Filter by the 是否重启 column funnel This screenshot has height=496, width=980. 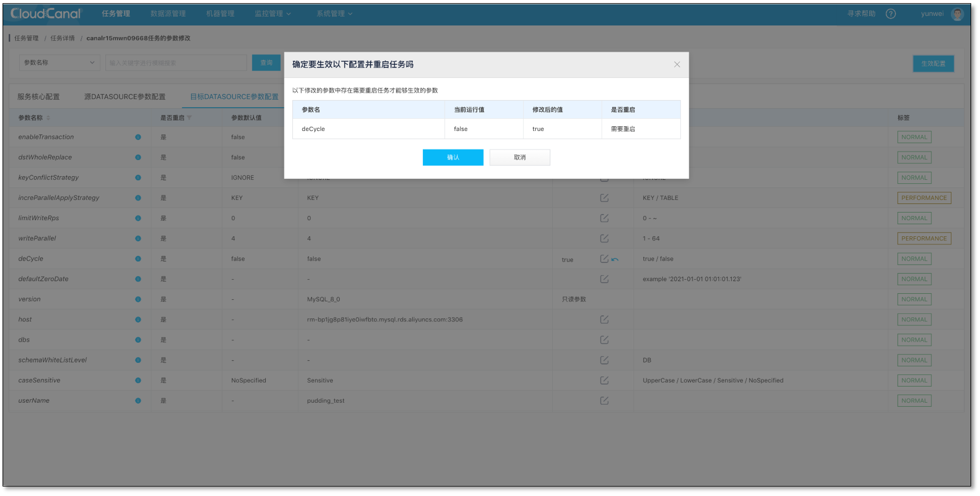click(x=189, y=118)
